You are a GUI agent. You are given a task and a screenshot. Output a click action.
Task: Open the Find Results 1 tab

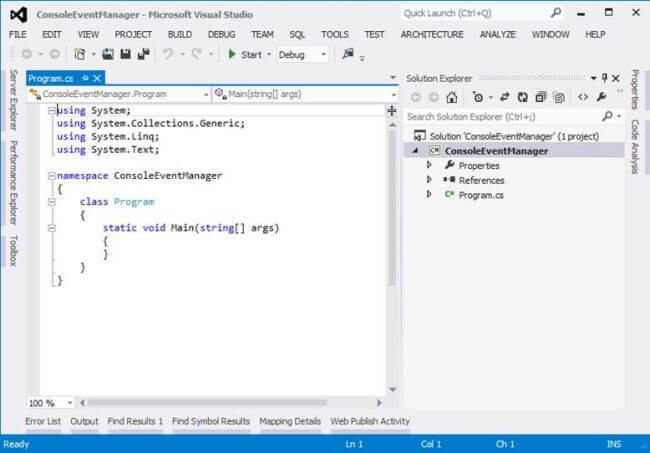click(x=135, y=421)
